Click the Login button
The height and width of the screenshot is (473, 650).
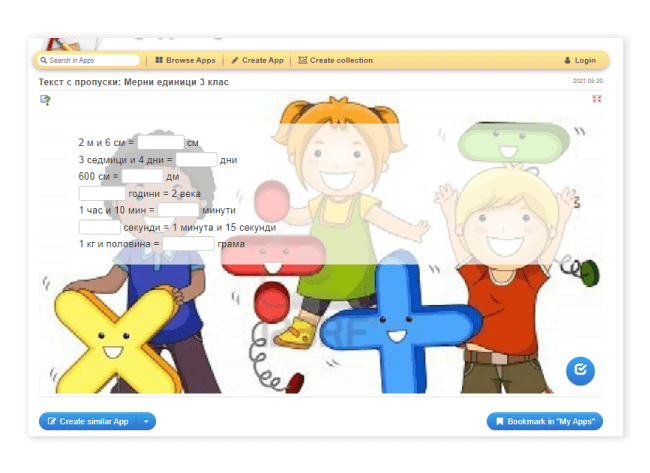click(x=579, y=60)
